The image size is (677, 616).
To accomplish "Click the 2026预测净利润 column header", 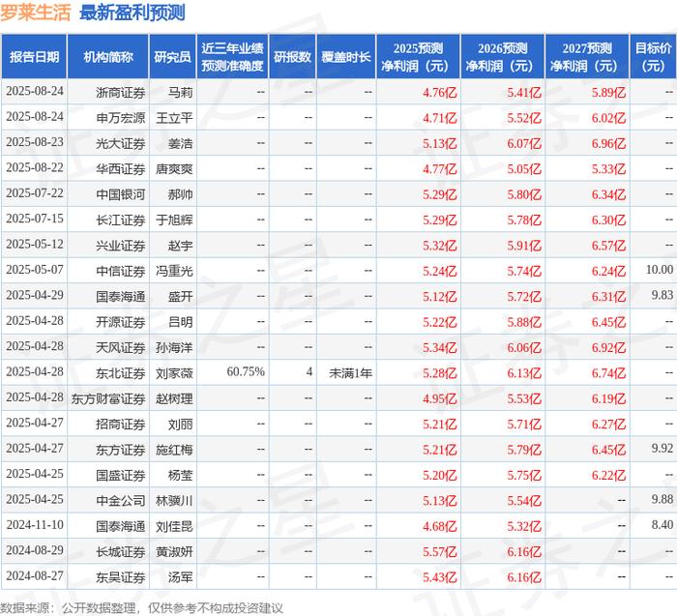I will click(x=503, y=57).
